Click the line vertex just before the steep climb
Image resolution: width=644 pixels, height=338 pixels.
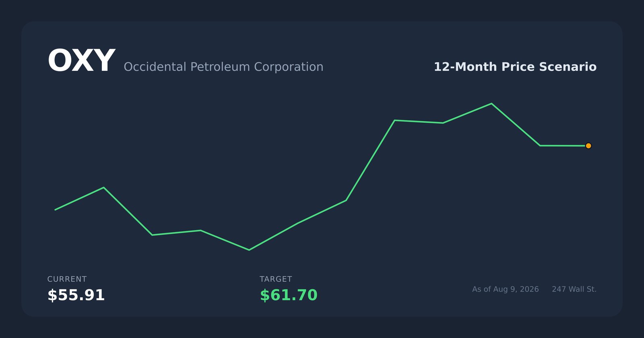(x=346, y=200)
